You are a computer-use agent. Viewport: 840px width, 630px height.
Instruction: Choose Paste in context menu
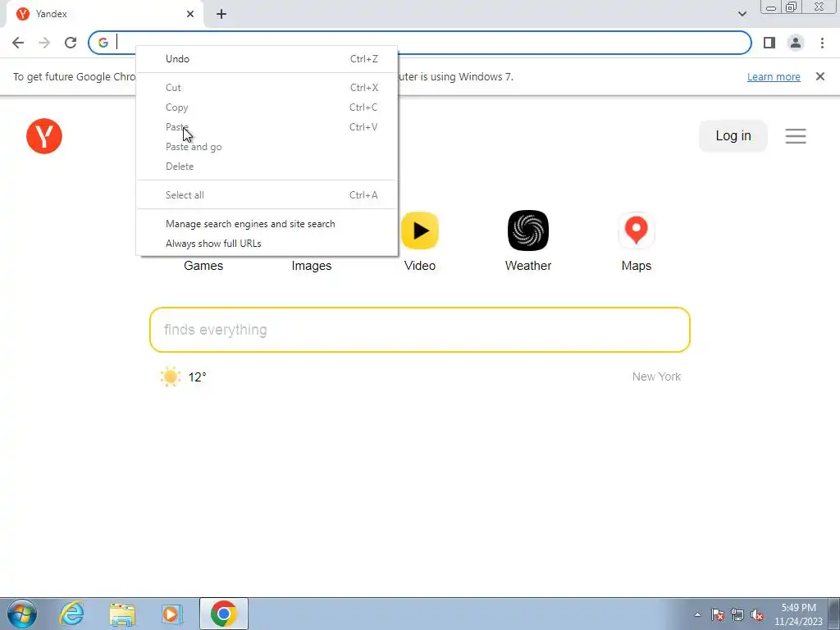[x=267, y=127]
